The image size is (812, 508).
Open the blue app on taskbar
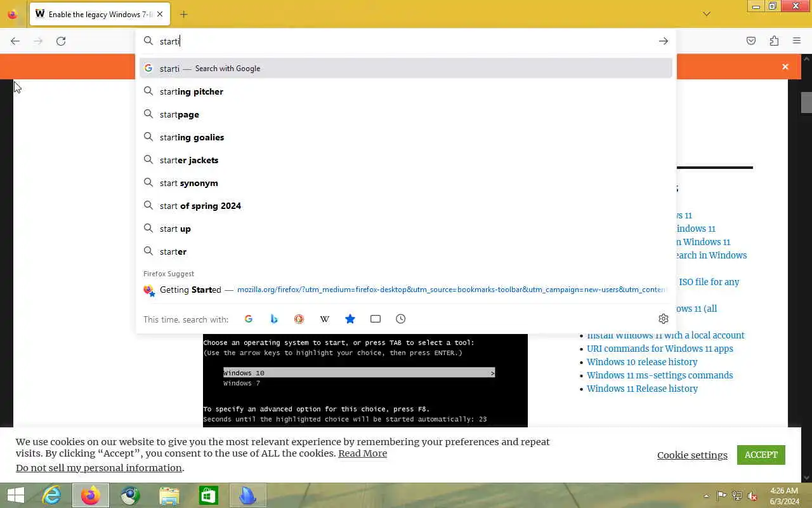247,495
